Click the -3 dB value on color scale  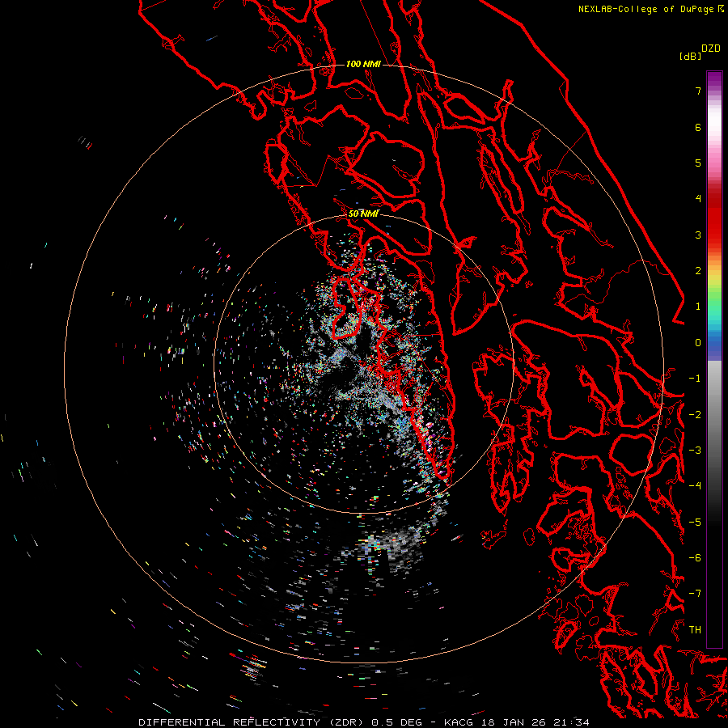pyautogui.click(x=695, y=451)
